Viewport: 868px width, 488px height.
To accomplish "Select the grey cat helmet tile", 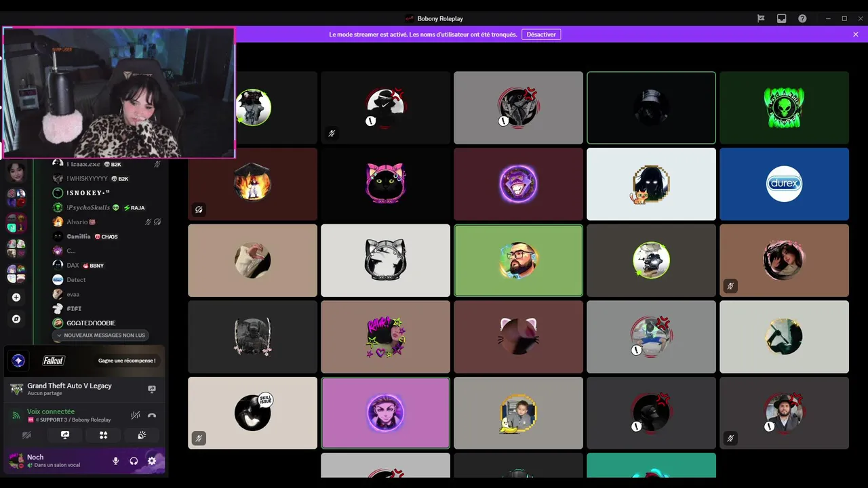I will coord(385,260).
